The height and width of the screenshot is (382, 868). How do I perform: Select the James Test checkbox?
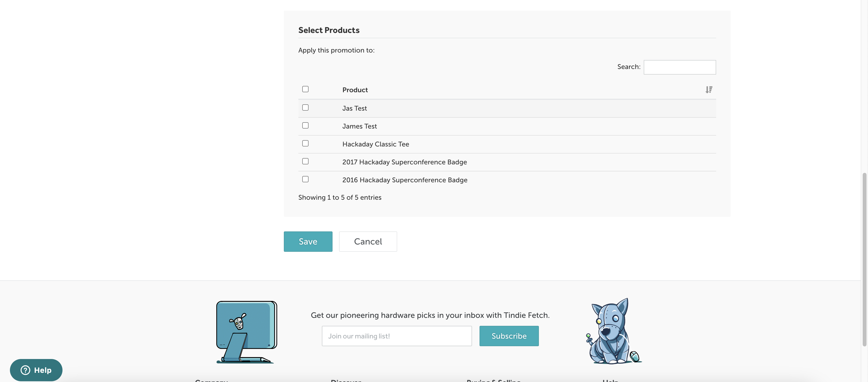point(305,125)
